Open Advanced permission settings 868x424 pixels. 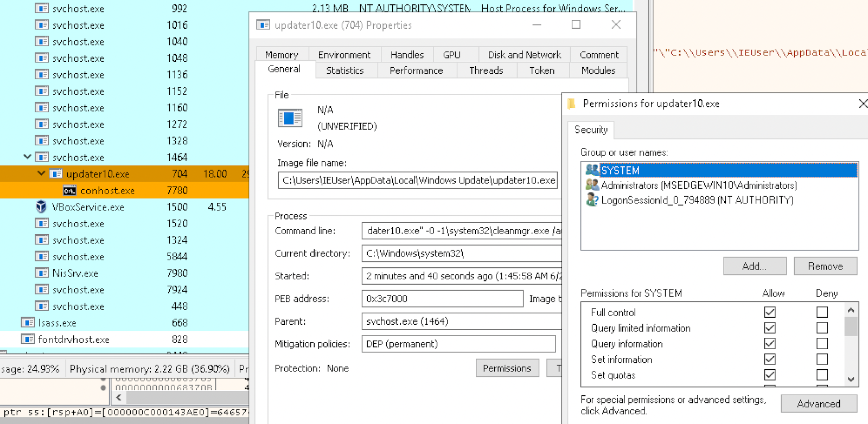coord(818,404)
